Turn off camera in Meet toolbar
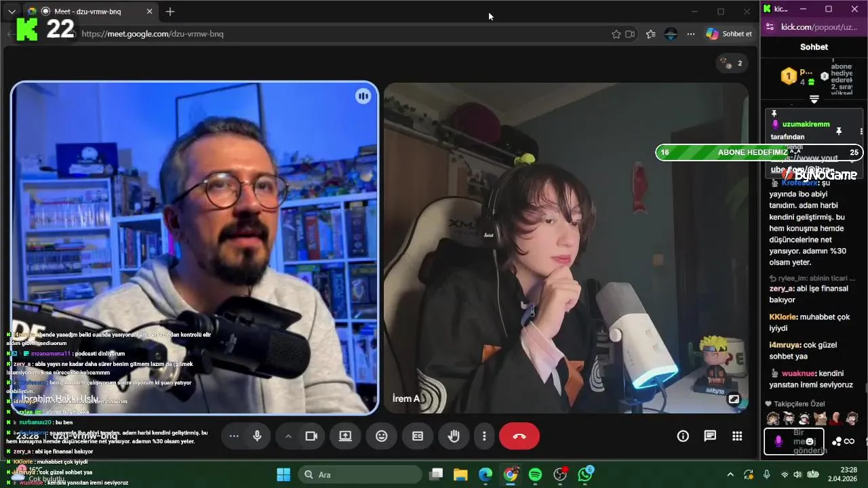This screenshot has height=488, width=868. click(x=311, y=436)
